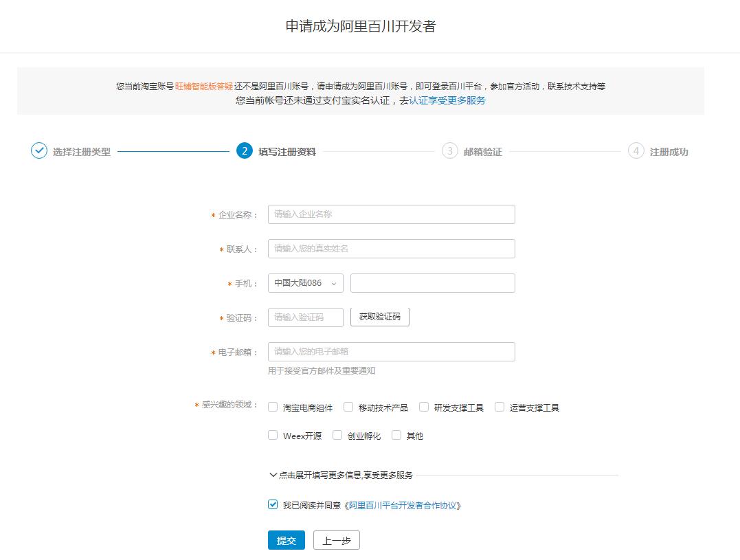This screenshot has width=740, height=560.
Task: Check the 其他 checkbox
Action: click(396, 435)
